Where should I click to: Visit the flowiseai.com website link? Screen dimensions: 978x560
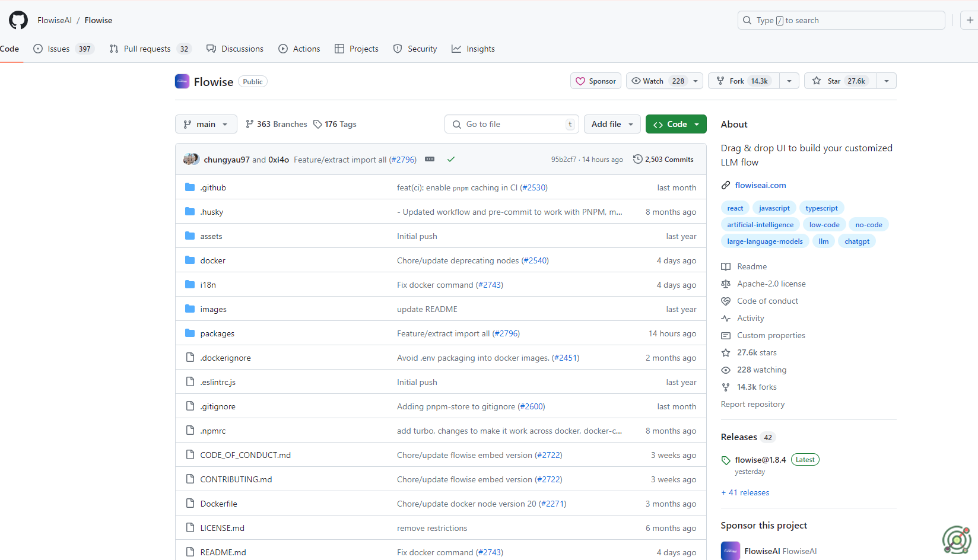pyautogui.click(x=760, y=185)
